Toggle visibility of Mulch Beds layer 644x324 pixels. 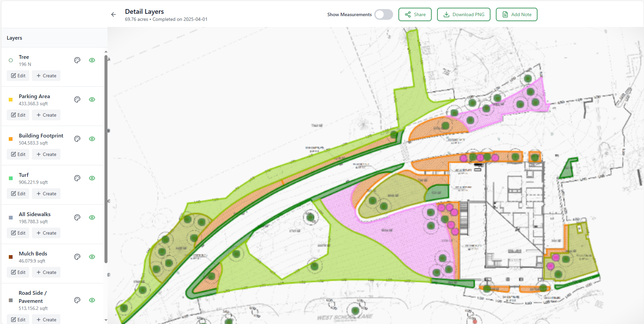click(92, 257)
